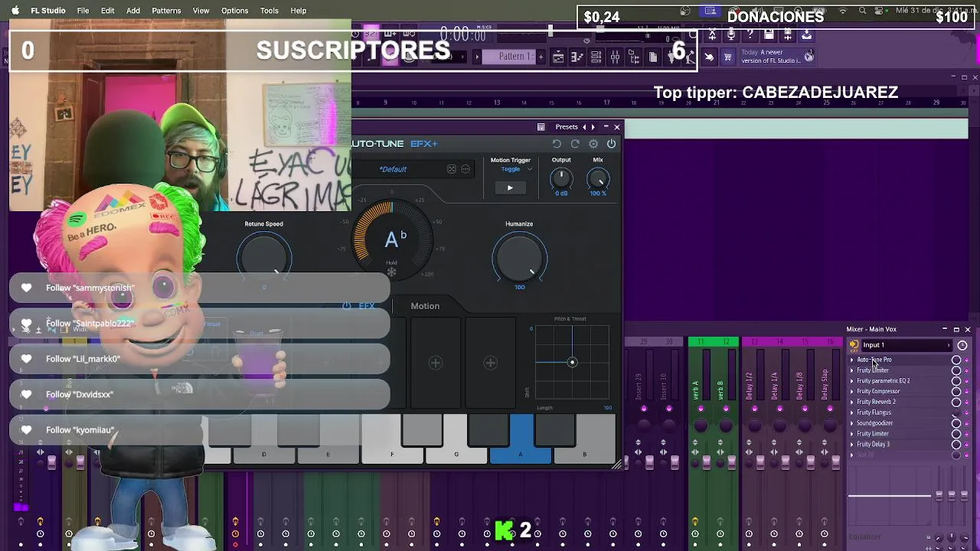Click the toolbar shopping cart icon
This screenshot has height=551, width=980.
727,57
